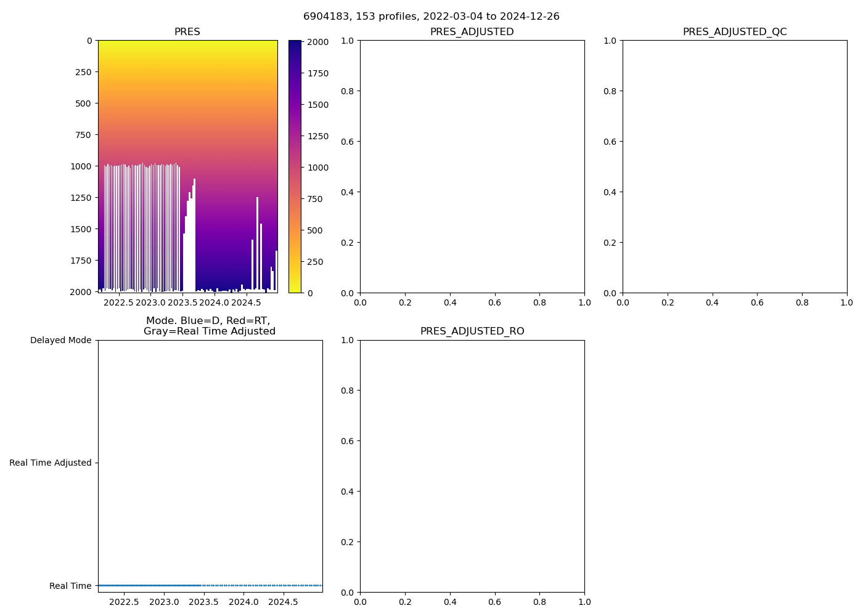Select y-axis tick 0.6 of PRES_ADJUSTED_QC plot
This screenshot has height=616, width=863.
point(610,142)
